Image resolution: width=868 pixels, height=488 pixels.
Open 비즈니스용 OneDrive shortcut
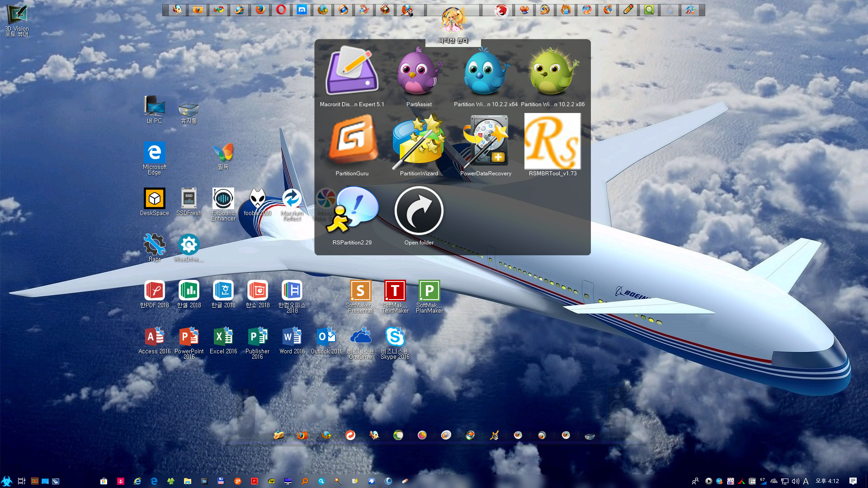coord(360,342)
